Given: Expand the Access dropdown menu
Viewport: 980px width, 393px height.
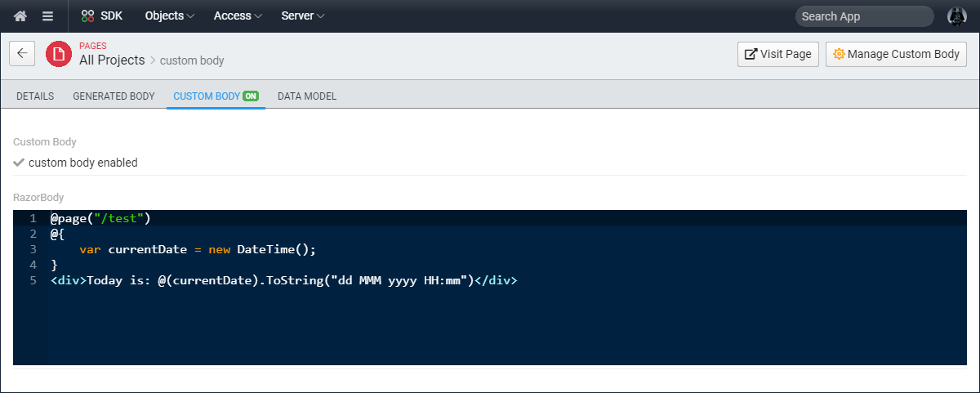Looking at the screenshot, I should [x=238, y=16].
